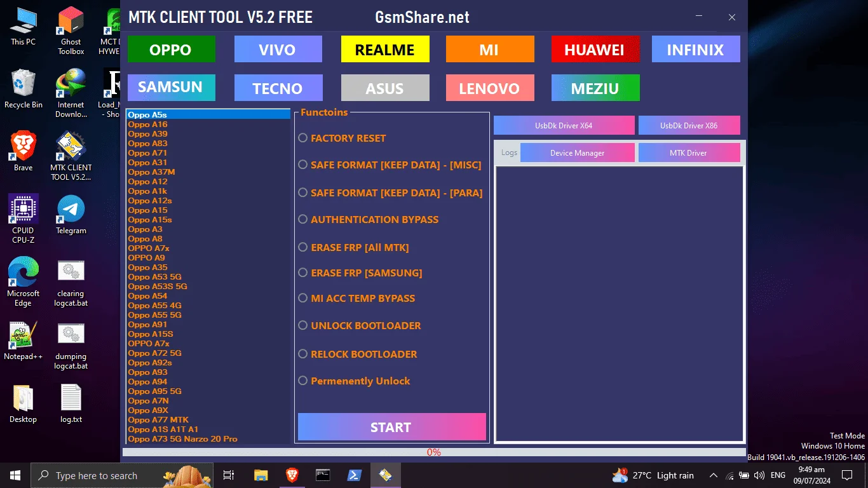The image size is (868, 488).
Task: Switch to ASUS brand tab
Action: [385, 88]
